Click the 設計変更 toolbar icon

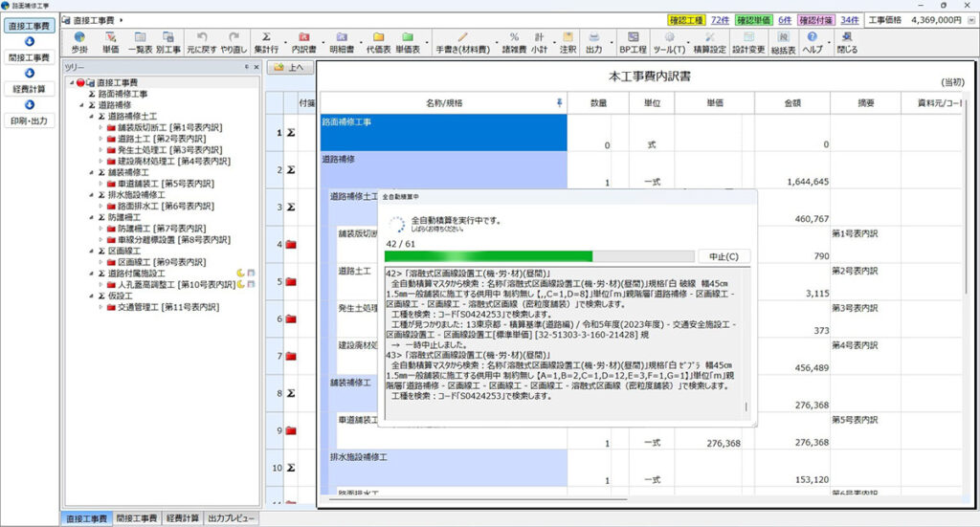tap(747, 41)
